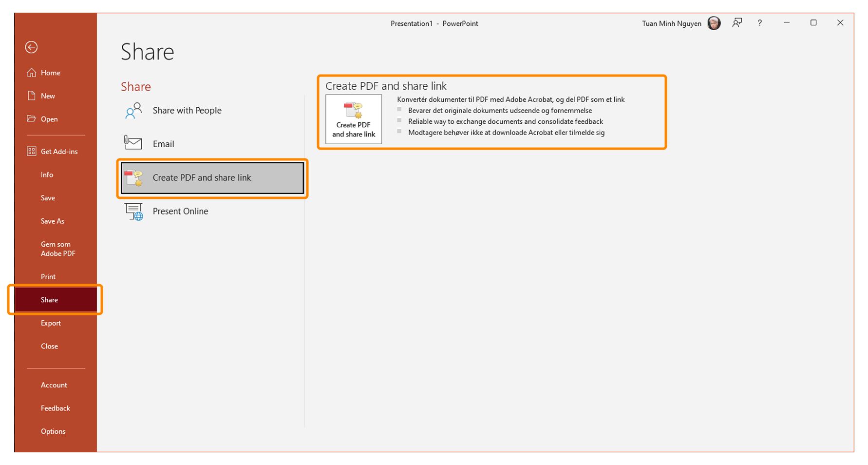Click Tuan Minh Nguyen's profile picture
The height and width of the screenshot is (465, 868).
tap(714, 23)
